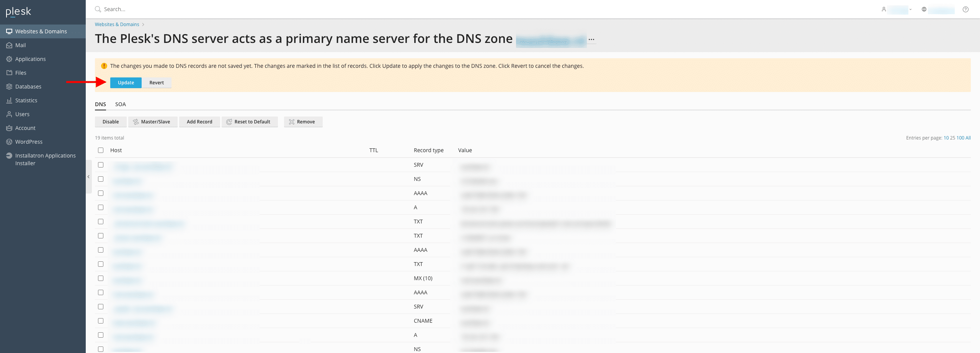Switch to the SOA tab
The width and height of the screenshot is (980, 353).
(x=121, y=104)
